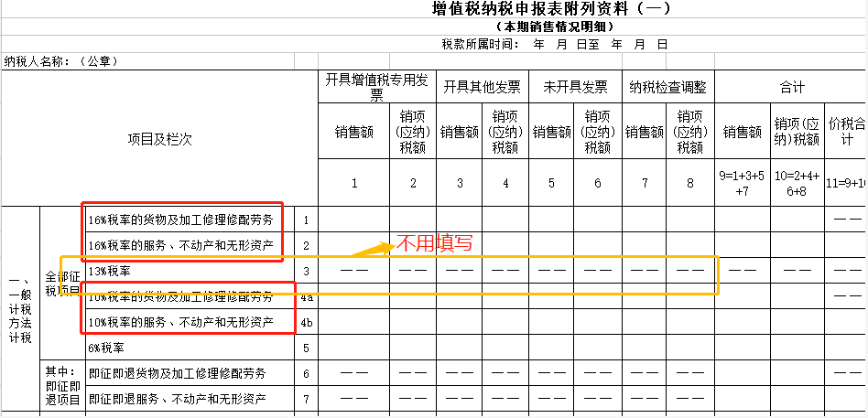Click row number 4a cell
The height and width of the screenshot is (418, 868).
click(306, 297)
